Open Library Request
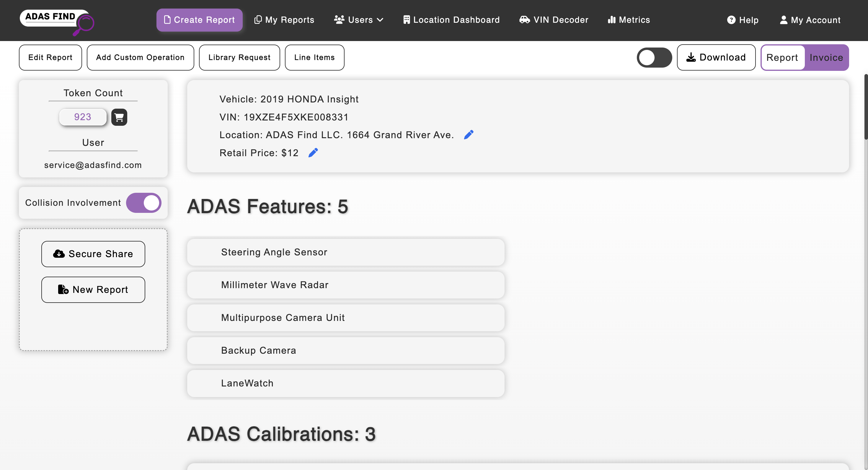Viewport: 868px width, 470px height. [x=239, y=58]
